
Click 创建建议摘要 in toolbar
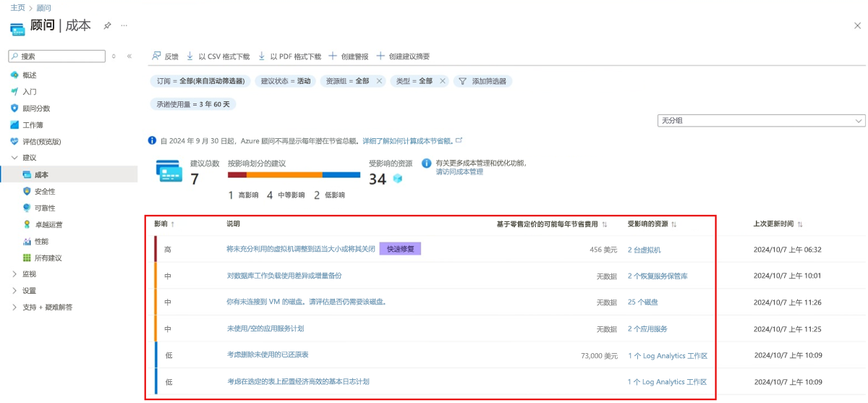[x=403, y=56]
